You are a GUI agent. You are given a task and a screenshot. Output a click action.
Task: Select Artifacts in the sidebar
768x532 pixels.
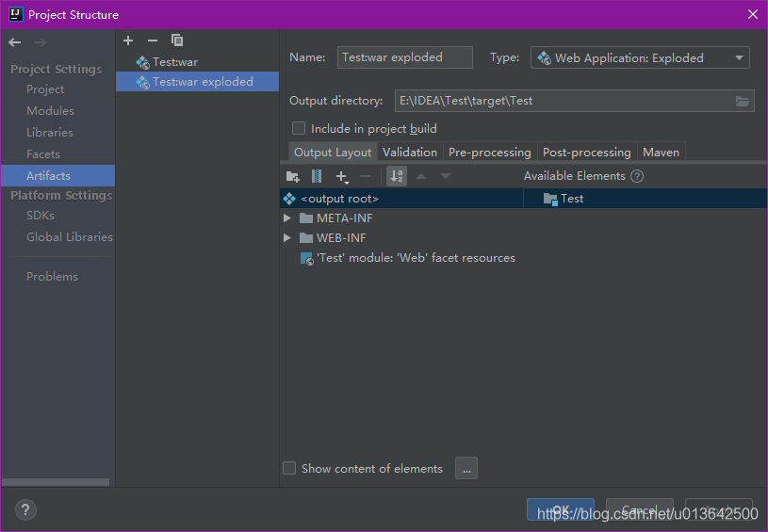point(57,176)
